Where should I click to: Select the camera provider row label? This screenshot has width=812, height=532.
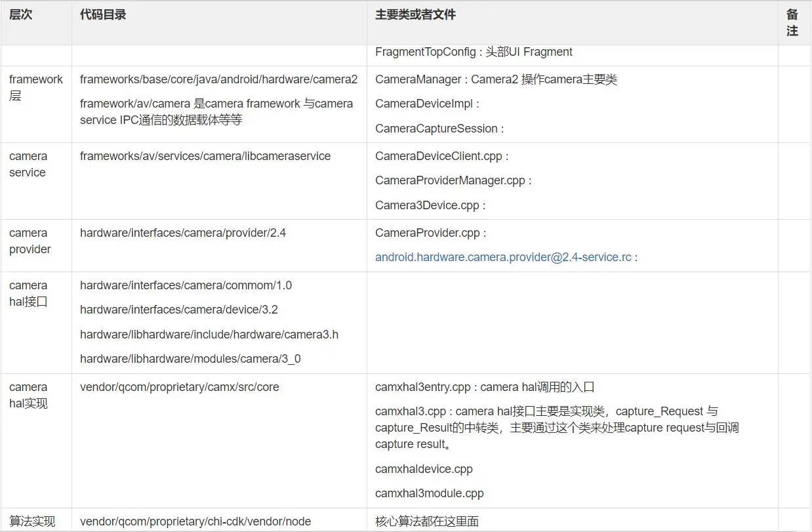point(28,241)
